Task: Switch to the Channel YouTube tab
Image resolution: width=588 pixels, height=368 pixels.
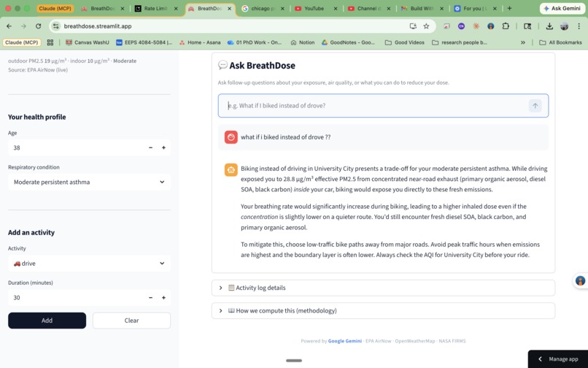Action: 368,9
